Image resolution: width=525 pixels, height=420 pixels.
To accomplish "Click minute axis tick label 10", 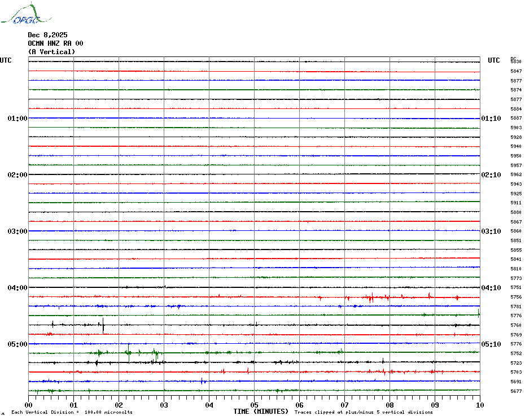I will click(x=480, y=405).
